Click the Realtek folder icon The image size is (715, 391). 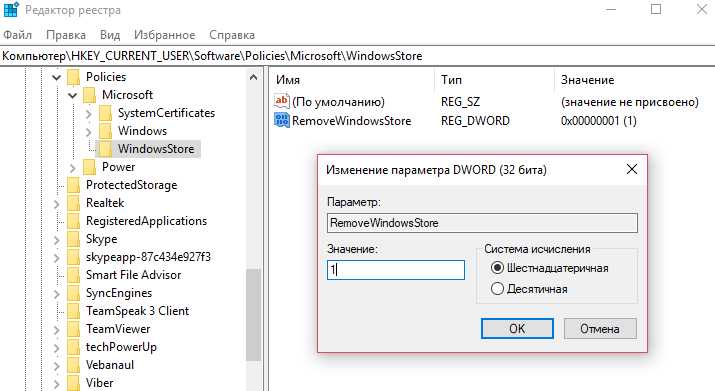click(73, 203)
